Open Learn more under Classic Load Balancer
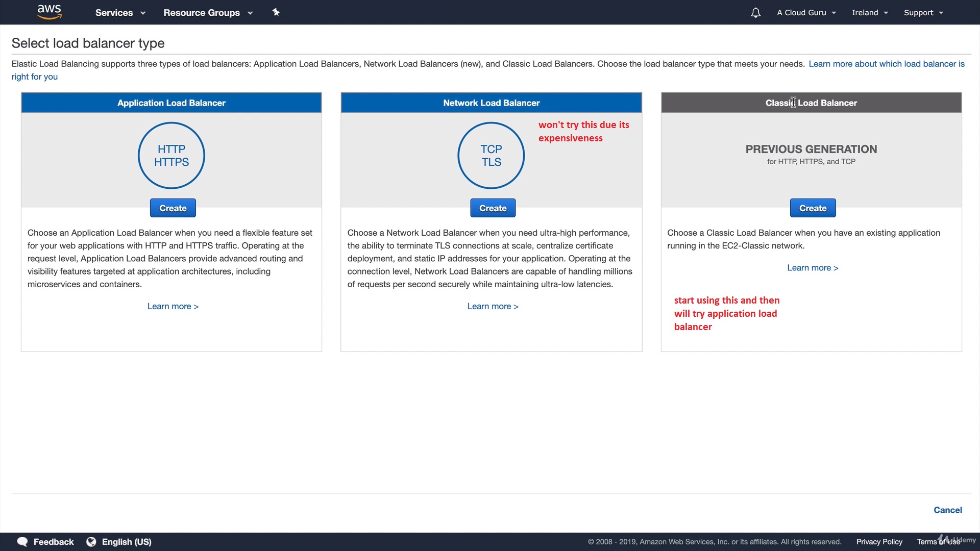Screen dimensions: 980x551 click(813, 268)
